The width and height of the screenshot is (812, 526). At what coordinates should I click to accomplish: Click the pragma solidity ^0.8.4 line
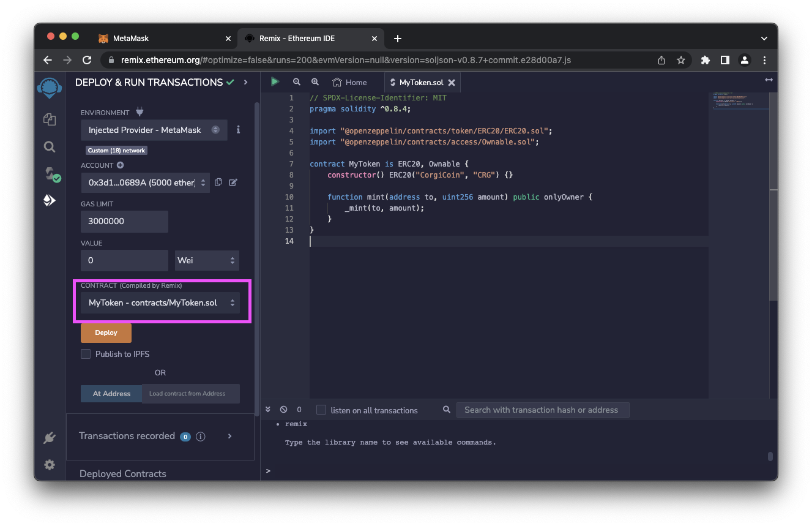pos(360,108)
